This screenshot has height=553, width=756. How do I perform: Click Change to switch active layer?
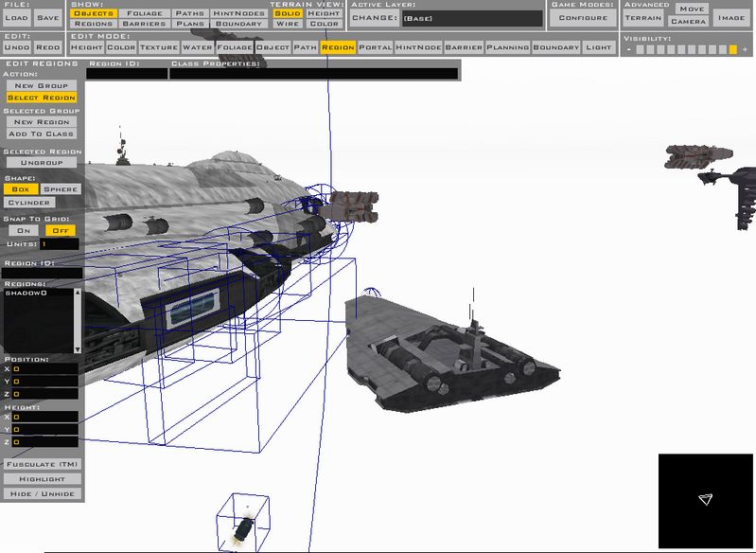coord(375,18)
